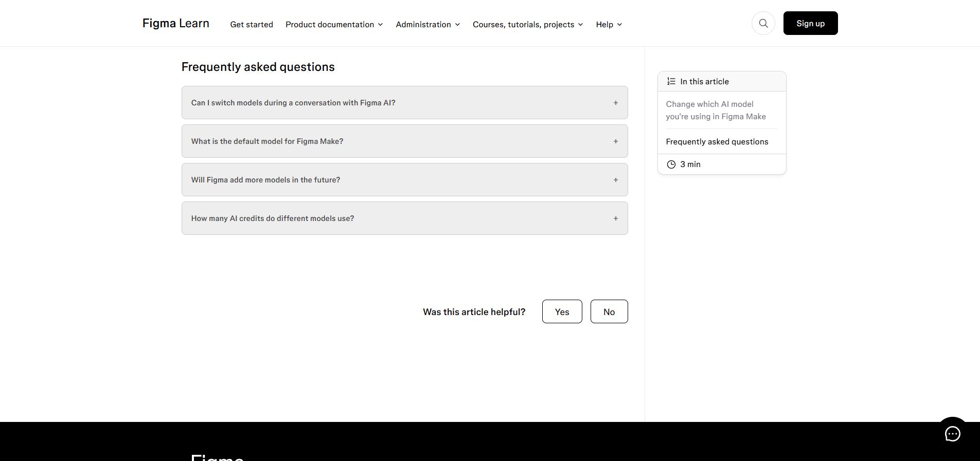Expand 'How many AI credits do different models use?'
Screen dimensions: 980x461
404,218
